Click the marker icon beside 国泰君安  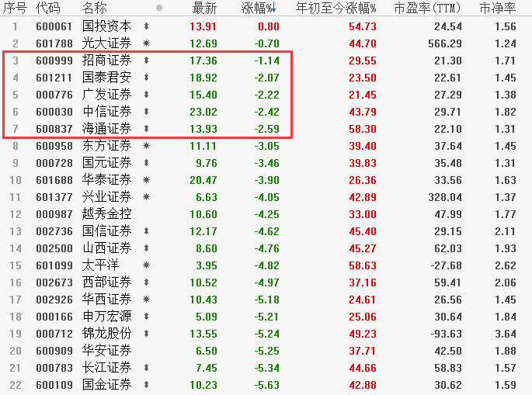(x=146, y=78)
